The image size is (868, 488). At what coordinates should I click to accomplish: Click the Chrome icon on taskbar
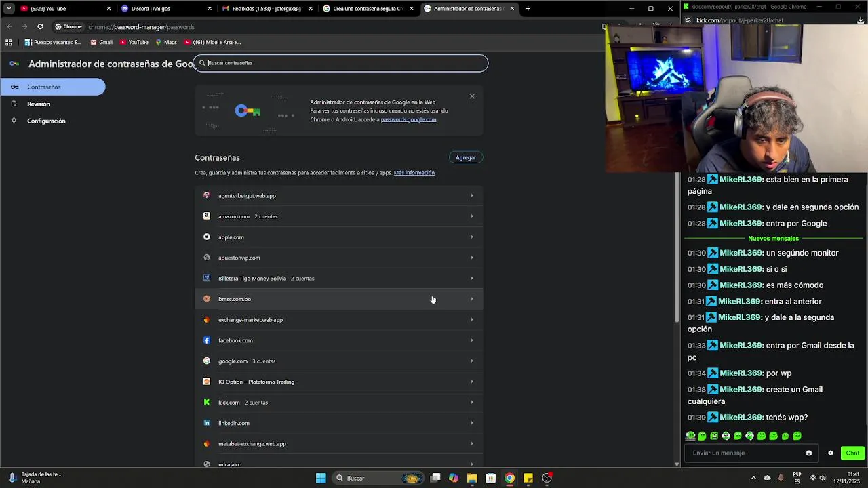click(x=509, y=478)
